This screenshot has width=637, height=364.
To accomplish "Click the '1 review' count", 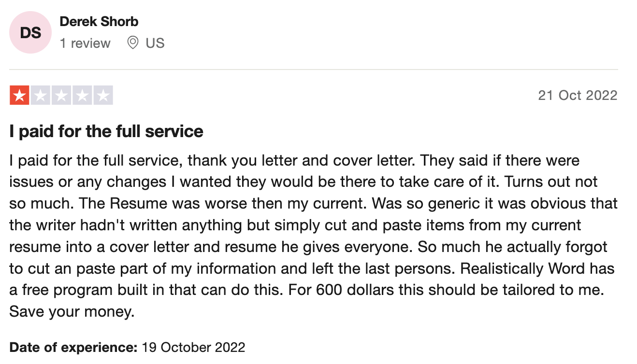I will (85, 43).
